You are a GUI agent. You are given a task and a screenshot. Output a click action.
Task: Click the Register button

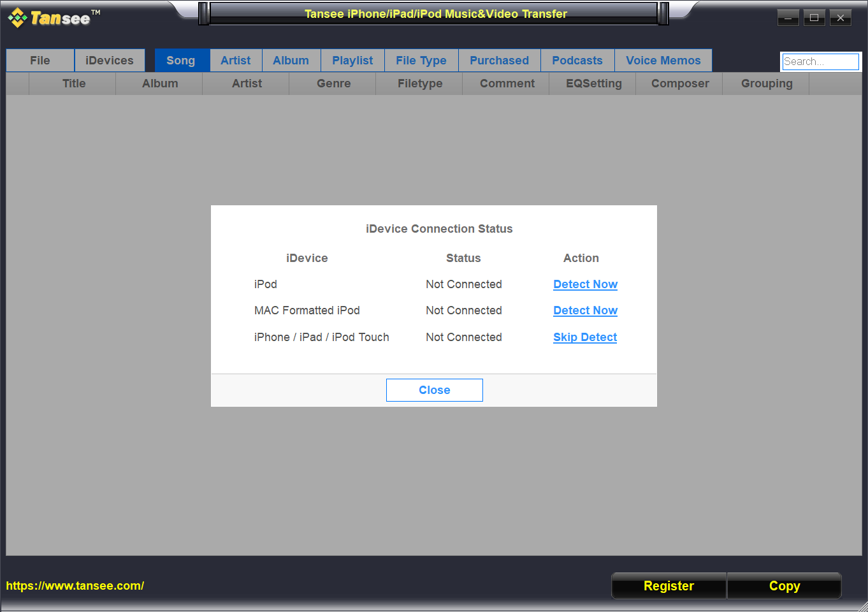(x=669, y=586)
